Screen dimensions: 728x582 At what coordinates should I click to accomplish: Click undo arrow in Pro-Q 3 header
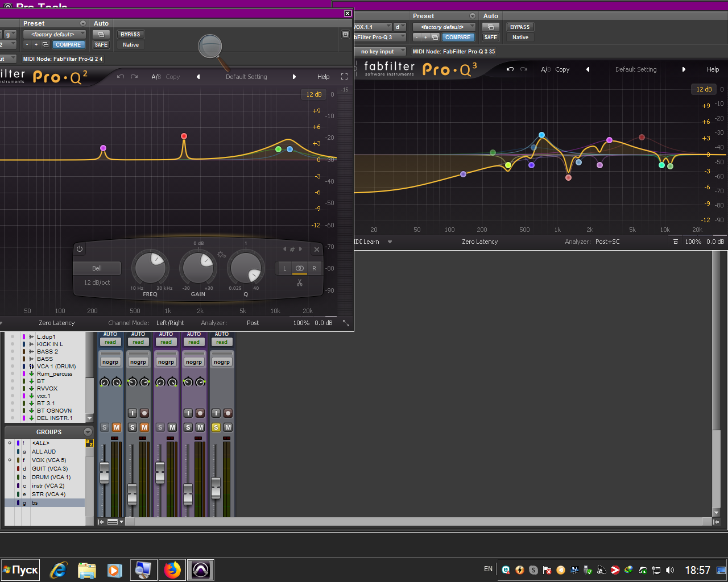[x=510, y=69]
